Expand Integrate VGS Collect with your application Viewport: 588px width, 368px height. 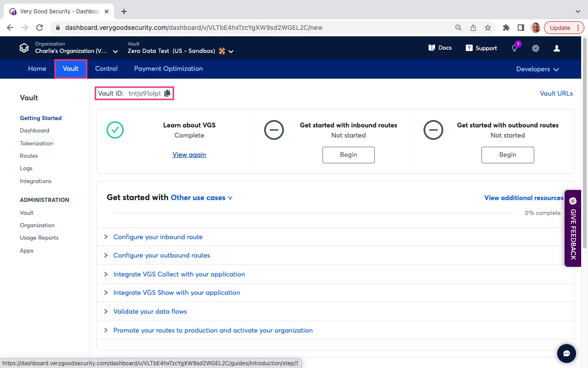335,274
